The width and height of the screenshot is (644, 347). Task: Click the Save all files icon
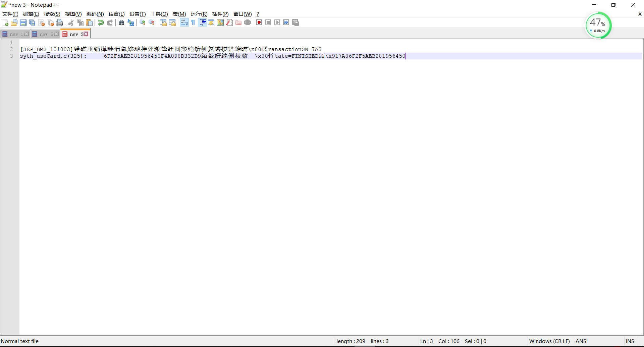tap(32, 22)
